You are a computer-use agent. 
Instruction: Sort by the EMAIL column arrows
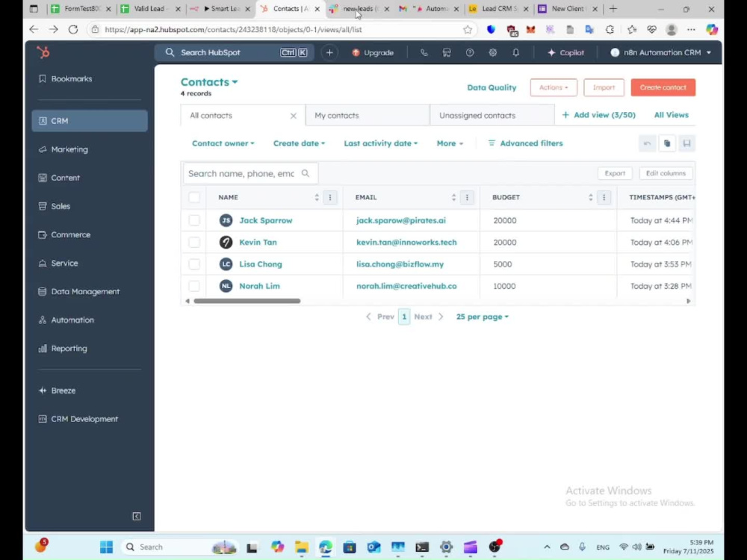453,197
